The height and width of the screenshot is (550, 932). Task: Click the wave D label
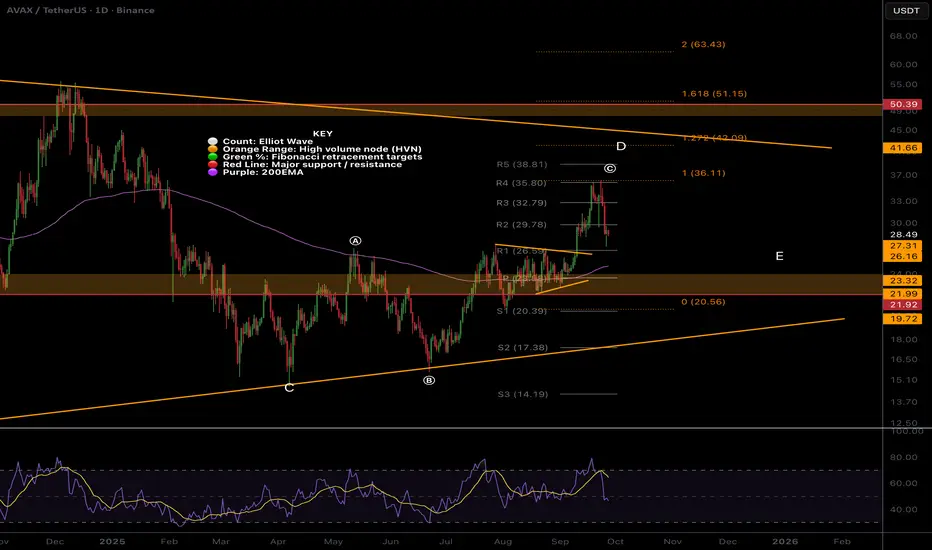point(621,147)
